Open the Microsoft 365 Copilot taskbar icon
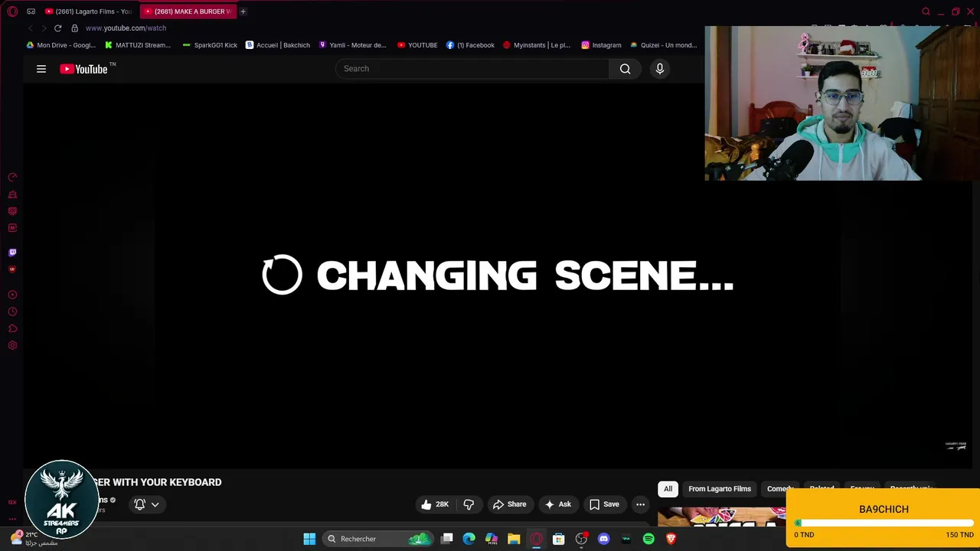The width and height of the screenshot is (980, 551). click(492, 539)
